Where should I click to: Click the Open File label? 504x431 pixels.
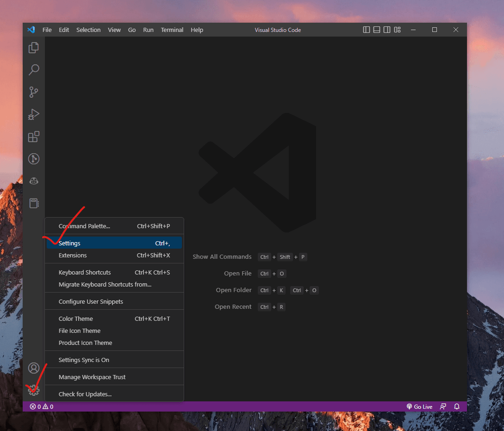238,274
